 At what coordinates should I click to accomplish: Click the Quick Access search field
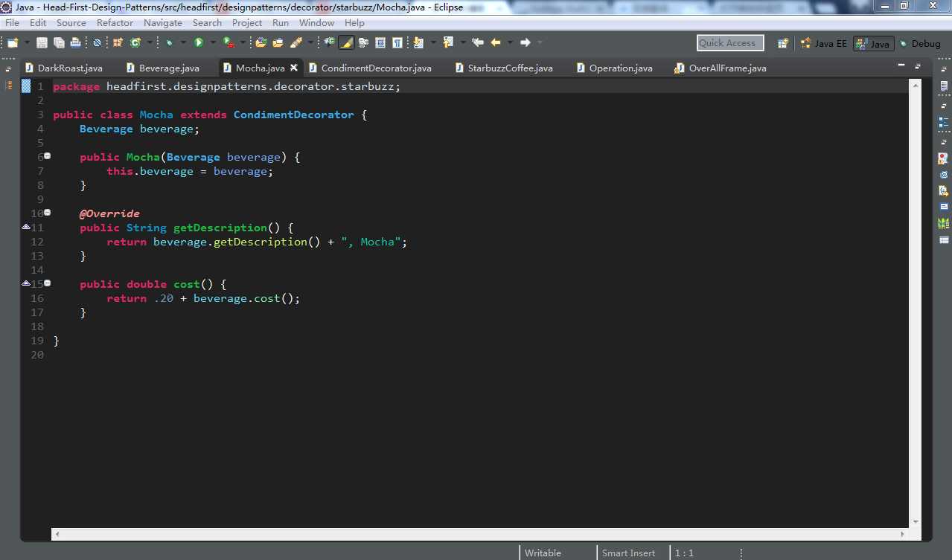click(730, 43)
